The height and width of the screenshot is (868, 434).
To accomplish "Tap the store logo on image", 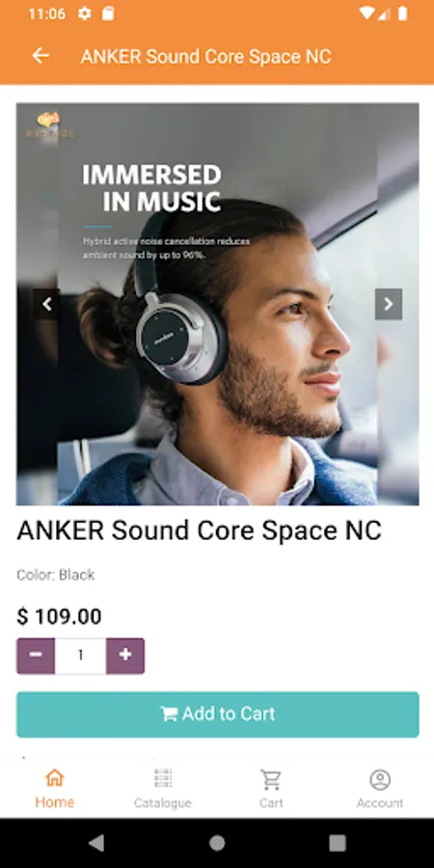I will tap(49, 125).
